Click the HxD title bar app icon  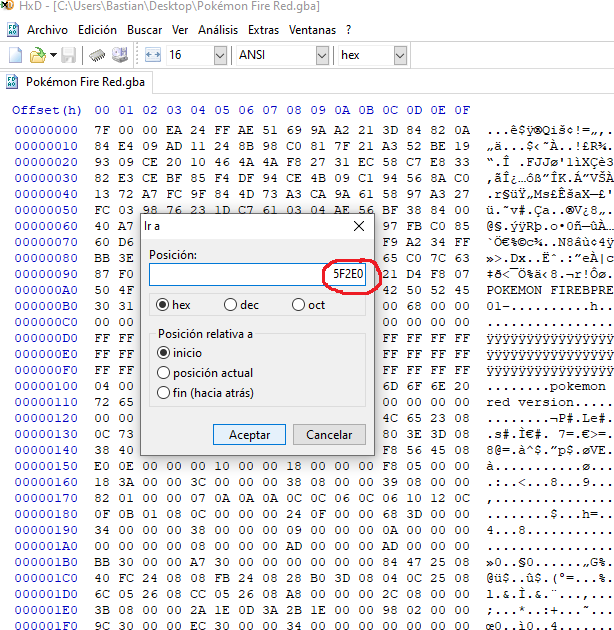(x=6, y=5)
